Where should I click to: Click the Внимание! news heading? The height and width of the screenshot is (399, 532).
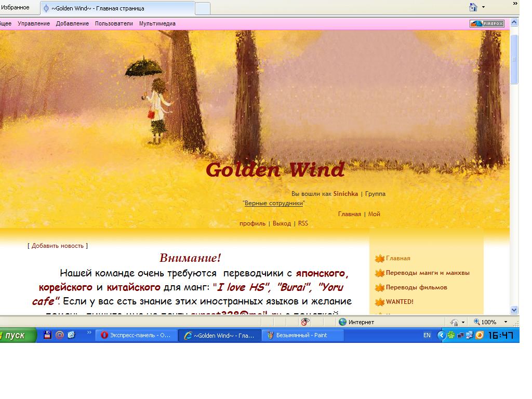click(x=190, y=258)
